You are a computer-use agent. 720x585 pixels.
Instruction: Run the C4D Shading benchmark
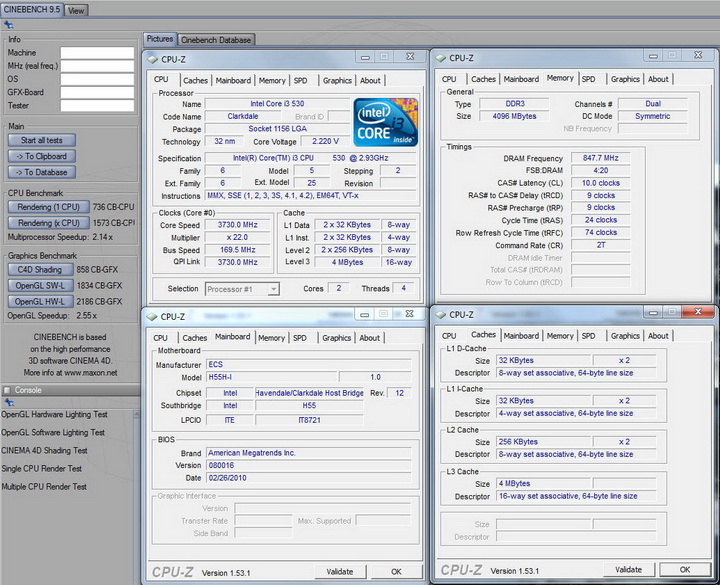[41, 270]
